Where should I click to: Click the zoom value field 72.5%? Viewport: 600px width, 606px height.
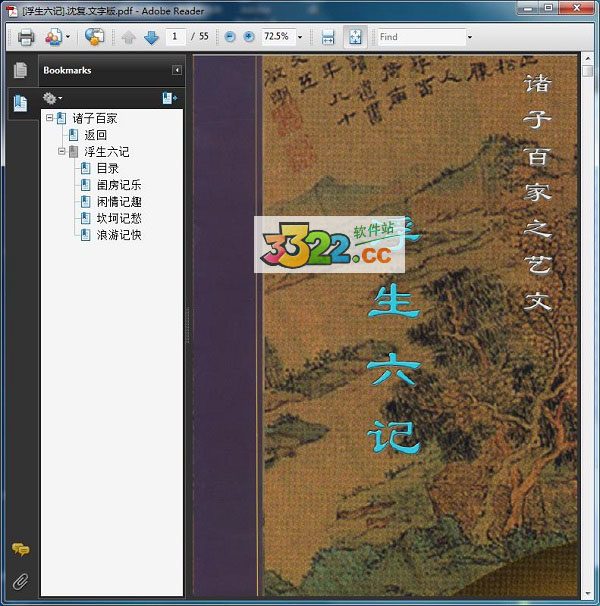pos(278,37)
